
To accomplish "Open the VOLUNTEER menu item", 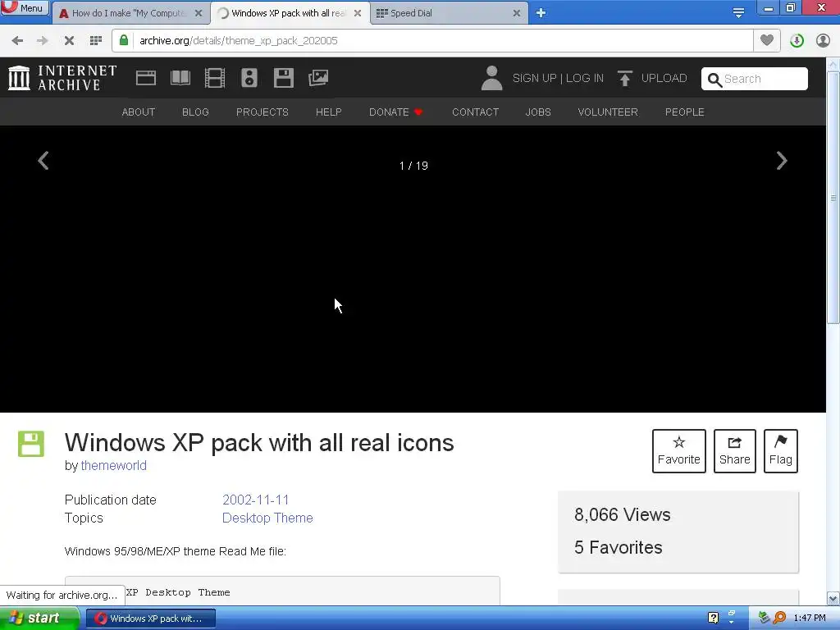I will [608, 112].
